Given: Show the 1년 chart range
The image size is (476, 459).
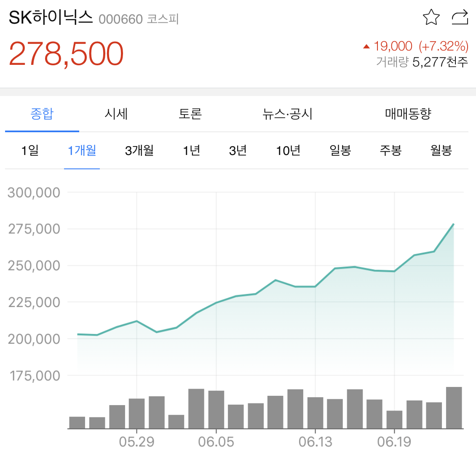Looking at the screenshot, I should [192, 151].
